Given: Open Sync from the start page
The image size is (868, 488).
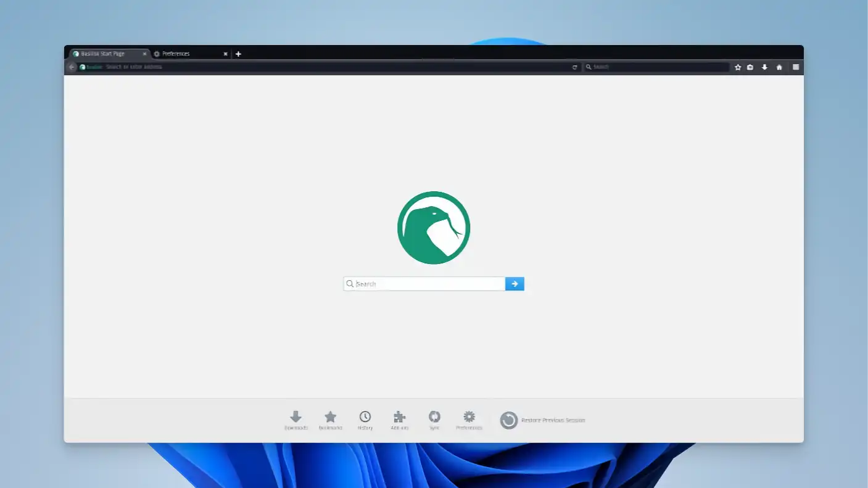Looking at the screenshot, I should [x=434, y=420].
